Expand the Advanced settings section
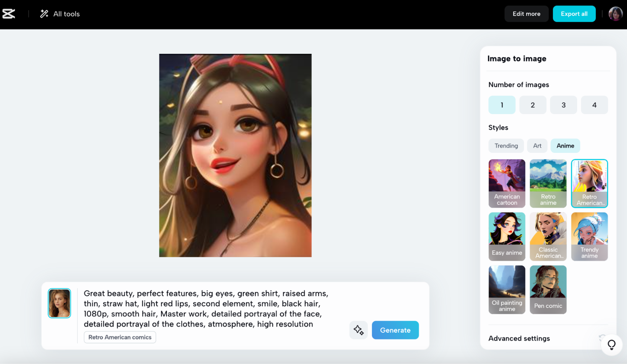This screenshot has width=627, height=364. pyautogui.click(x=519, y=338)
